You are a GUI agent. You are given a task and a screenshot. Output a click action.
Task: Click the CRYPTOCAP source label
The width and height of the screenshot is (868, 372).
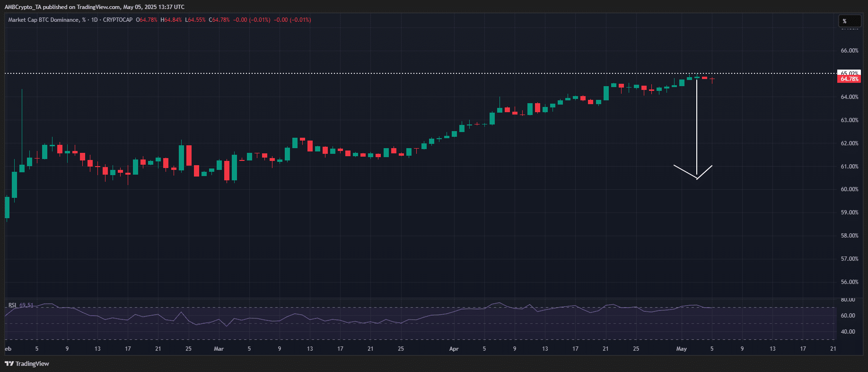(118, 20)
